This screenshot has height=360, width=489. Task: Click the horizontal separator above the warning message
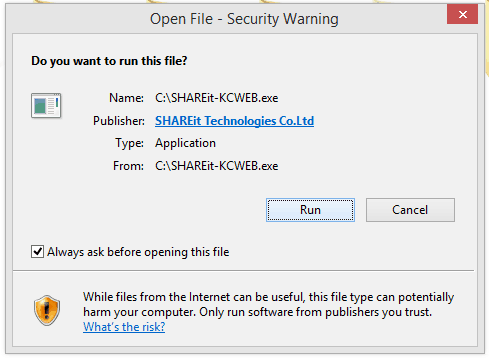coord(243,271)
